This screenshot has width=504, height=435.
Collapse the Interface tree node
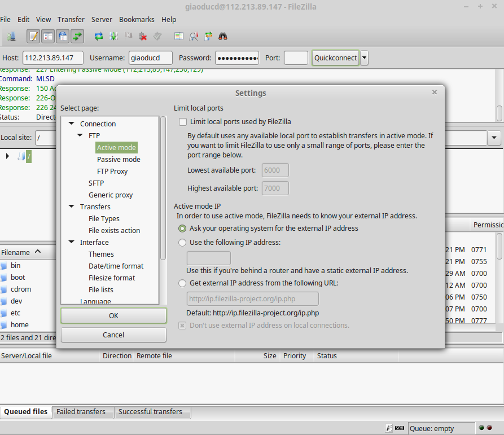[x=71, y=242]
